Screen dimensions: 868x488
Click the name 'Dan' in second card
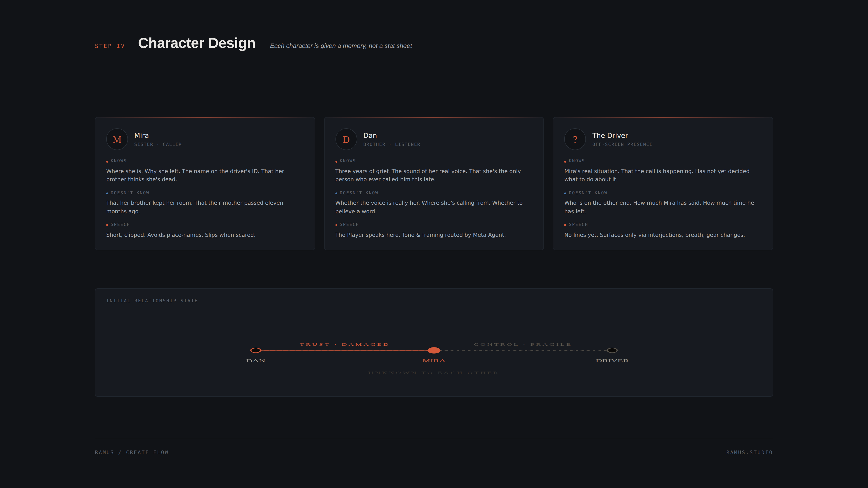click(x=370, y=135)
